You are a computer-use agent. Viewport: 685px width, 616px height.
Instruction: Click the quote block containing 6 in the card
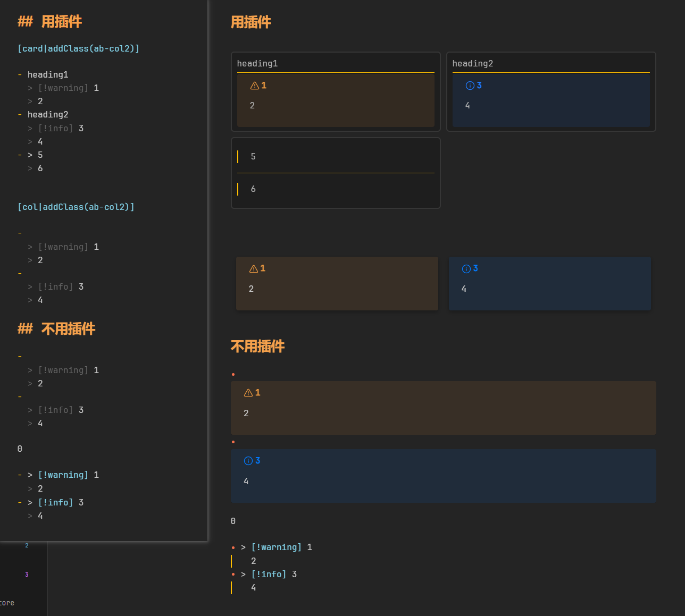tap(253, 189)
